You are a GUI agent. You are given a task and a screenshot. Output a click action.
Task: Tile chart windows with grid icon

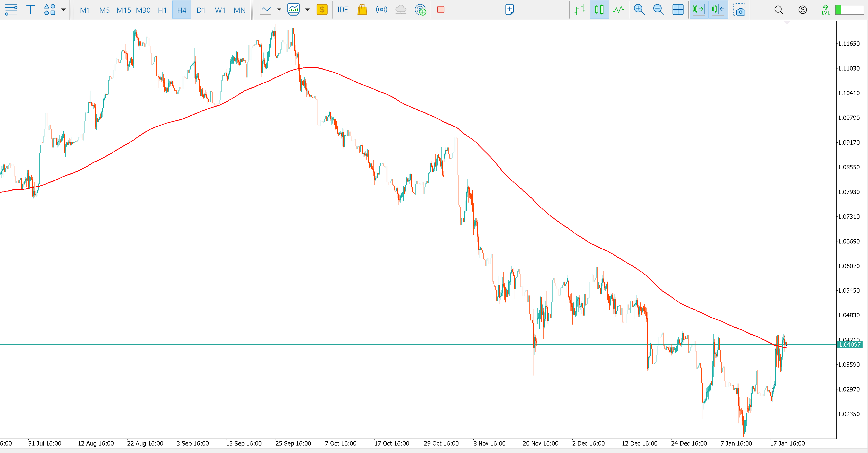click(x=678, y=10)
